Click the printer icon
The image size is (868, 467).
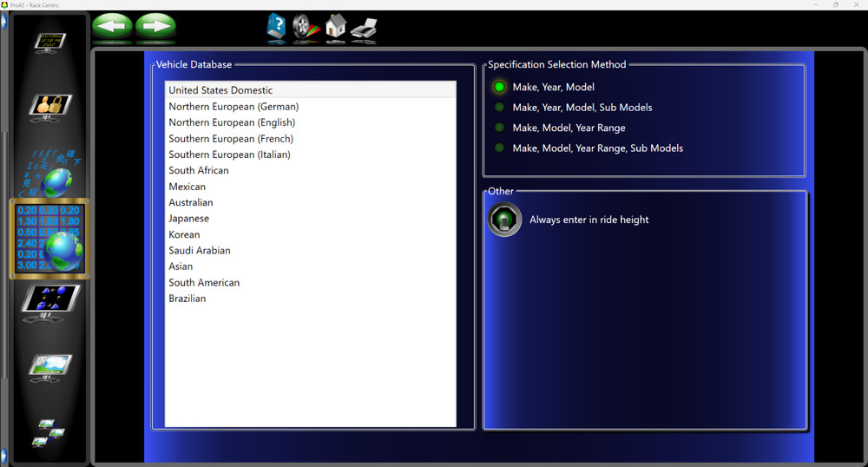(x=365, y=30)
